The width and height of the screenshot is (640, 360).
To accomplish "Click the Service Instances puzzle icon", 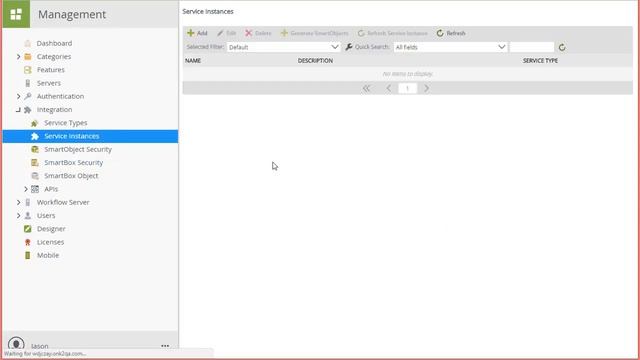I will 35,136.
